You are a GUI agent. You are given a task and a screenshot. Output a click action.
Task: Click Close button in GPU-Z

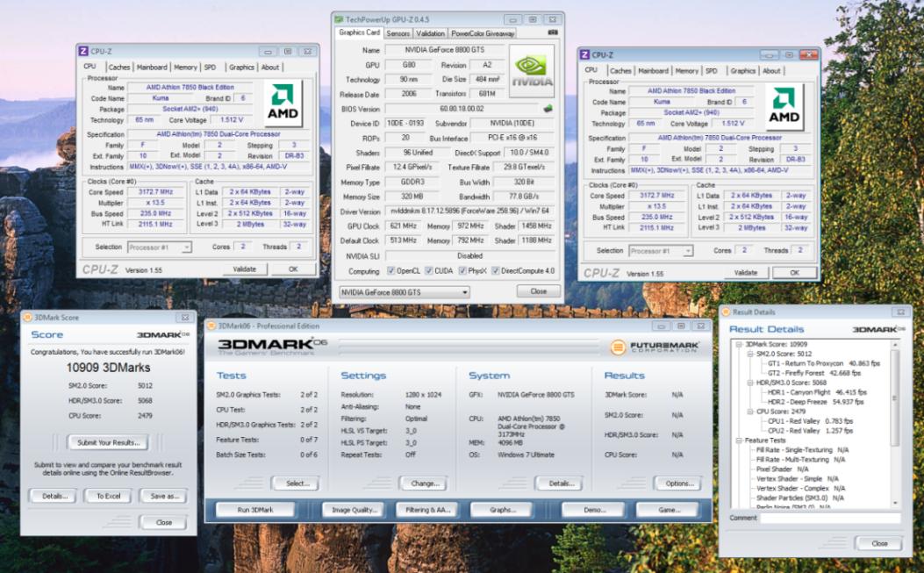tap(539, 291)
